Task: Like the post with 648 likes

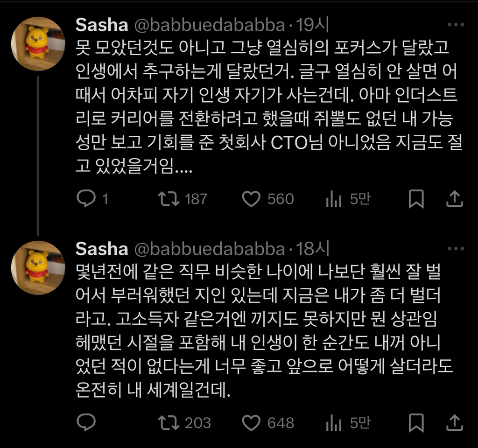Action: (252, 423)
